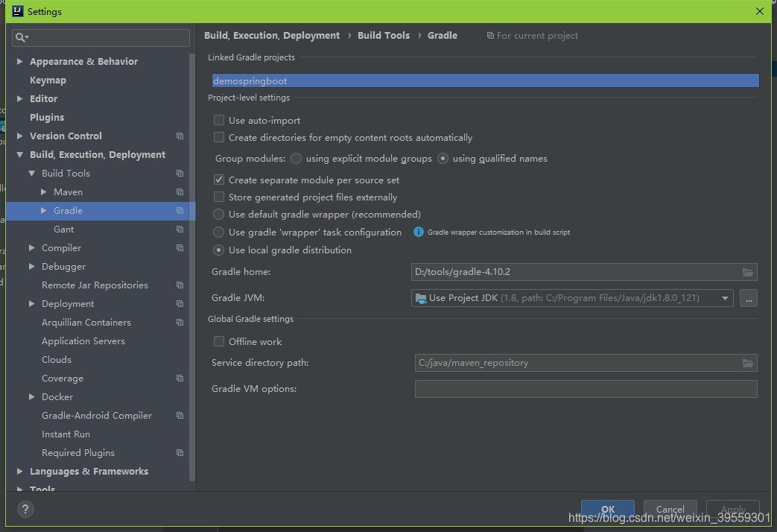Viewport: 777px width, 532px height.
Task: Collapse the Build Tools arrow
Action: pyautogui.click(x=32, y=173)
